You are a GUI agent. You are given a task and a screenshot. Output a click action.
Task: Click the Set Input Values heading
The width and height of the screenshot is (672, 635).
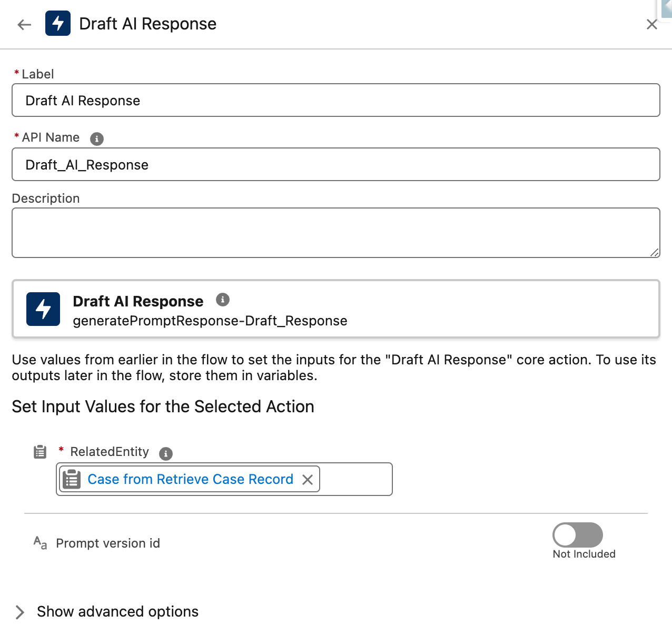[163, 406]
